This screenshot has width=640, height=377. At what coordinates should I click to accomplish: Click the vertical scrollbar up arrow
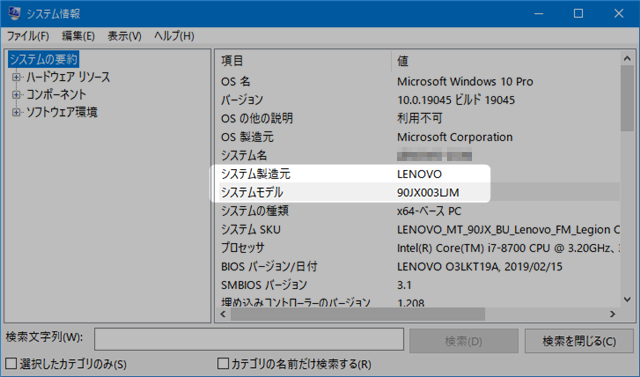pos(627,58)
